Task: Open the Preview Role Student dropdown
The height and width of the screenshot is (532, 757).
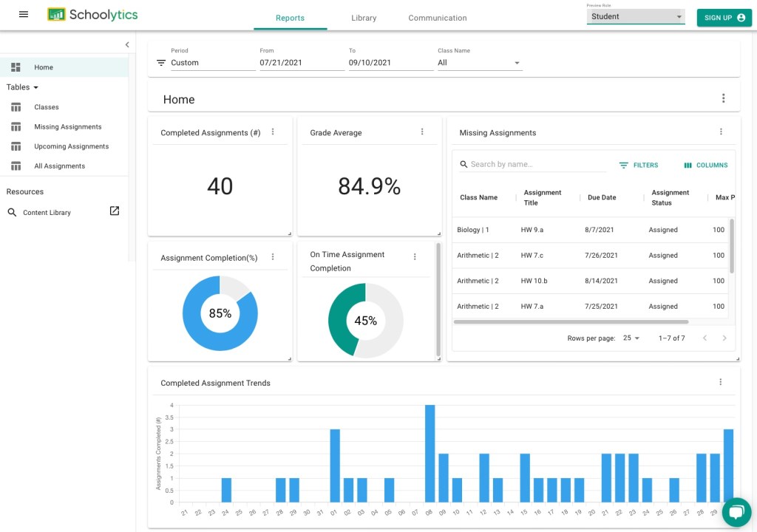Action: [636, 16]
